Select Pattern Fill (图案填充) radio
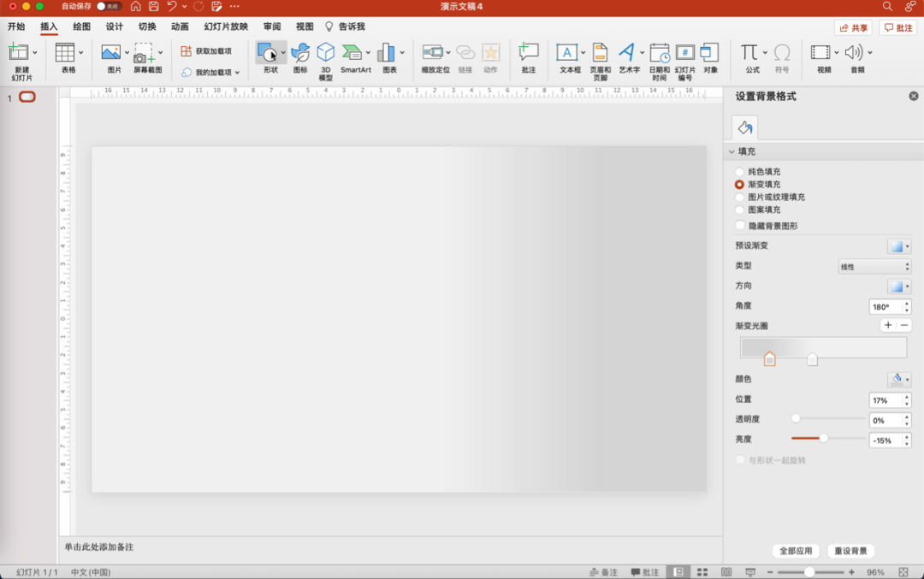924x579 pixels. click(x=739, y=210)
